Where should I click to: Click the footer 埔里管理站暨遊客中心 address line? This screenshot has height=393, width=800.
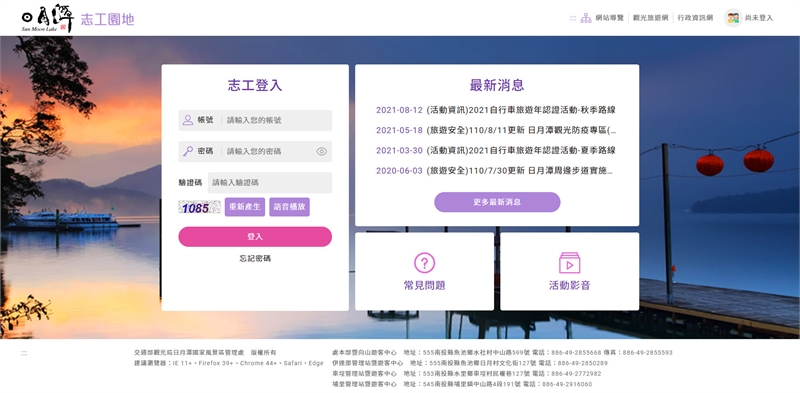pyautogui.click(x=462, y=384)
